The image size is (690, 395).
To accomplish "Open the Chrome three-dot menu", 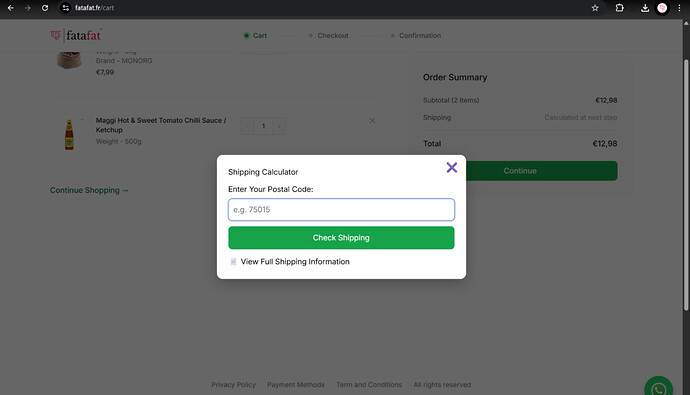I will coord(679,8).
